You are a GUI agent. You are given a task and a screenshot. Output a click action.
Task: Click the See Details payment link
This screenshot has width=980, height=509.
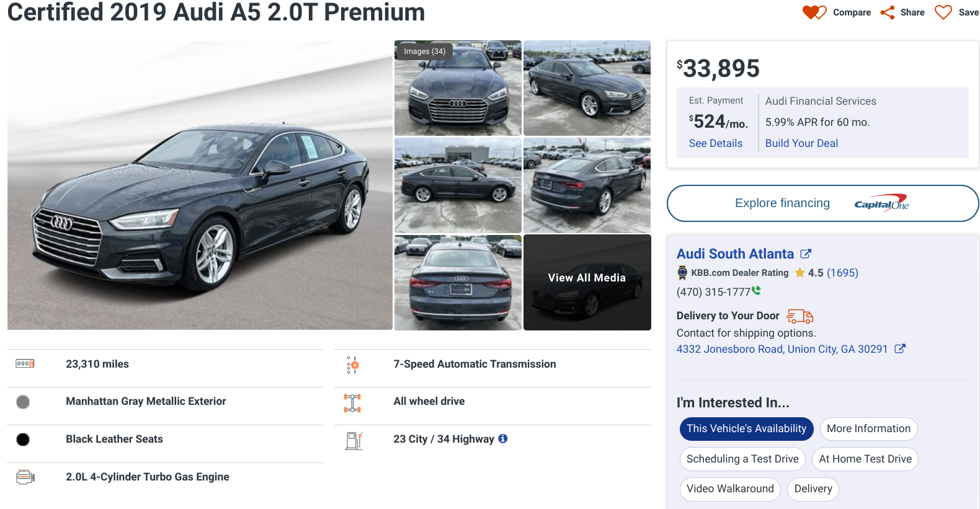click(715, 143)
